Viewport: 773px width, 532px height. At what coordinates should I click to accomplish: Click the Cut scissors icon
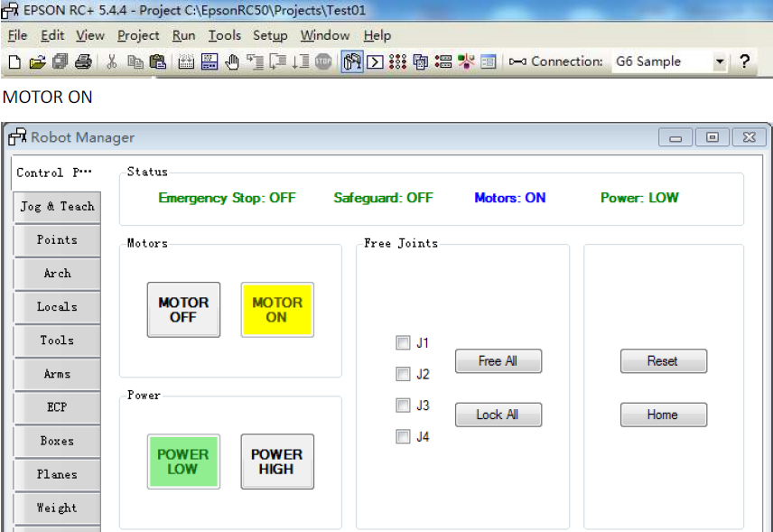(112, 61)
